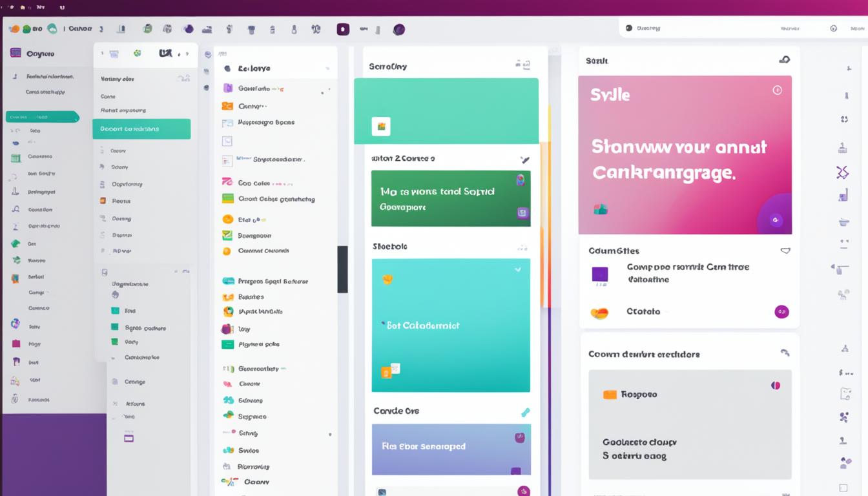Open the pink Syile banner card
The height and width of the screenshot is (496, 868).
pyautogui.click(x=685, y=155)
